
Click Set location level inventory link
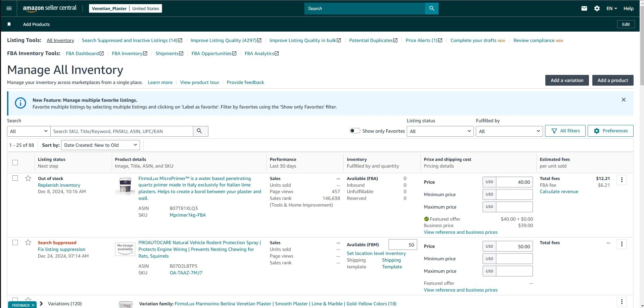tap(376, 253)
